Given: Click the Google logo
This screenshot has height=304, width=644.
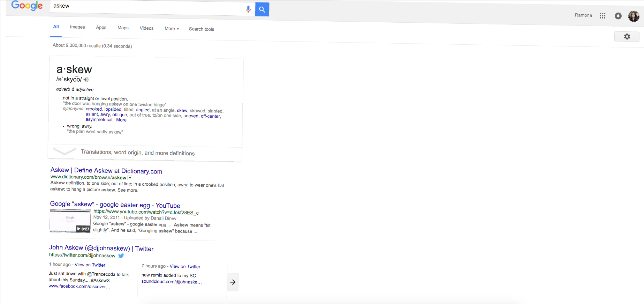Looking at the screenshot, I should pos(27,6).
